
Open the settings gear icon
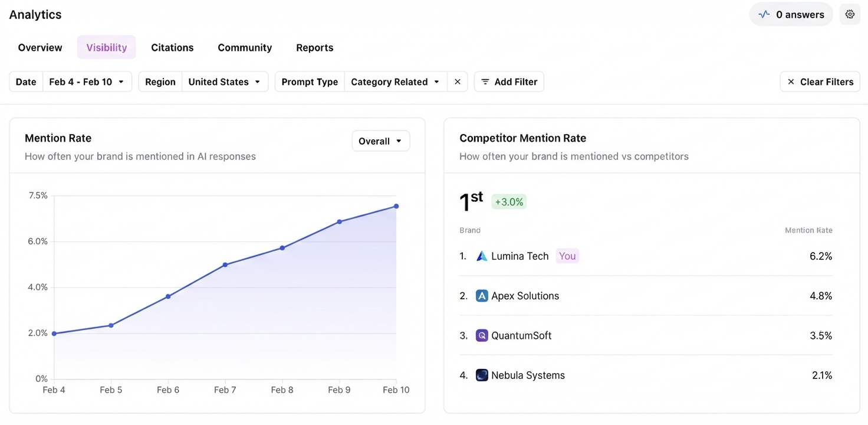click(849, 14)
